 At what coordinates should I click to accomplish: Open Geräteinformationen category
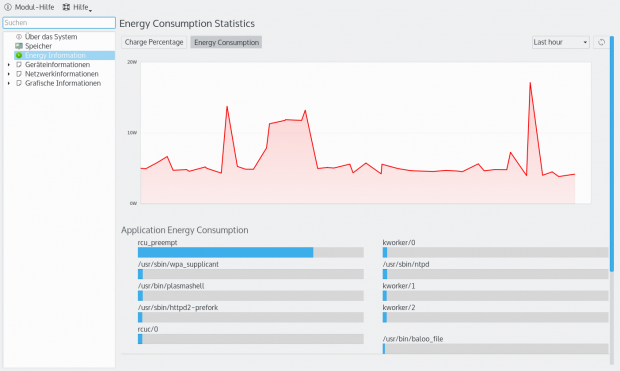(x=57, y=64)
